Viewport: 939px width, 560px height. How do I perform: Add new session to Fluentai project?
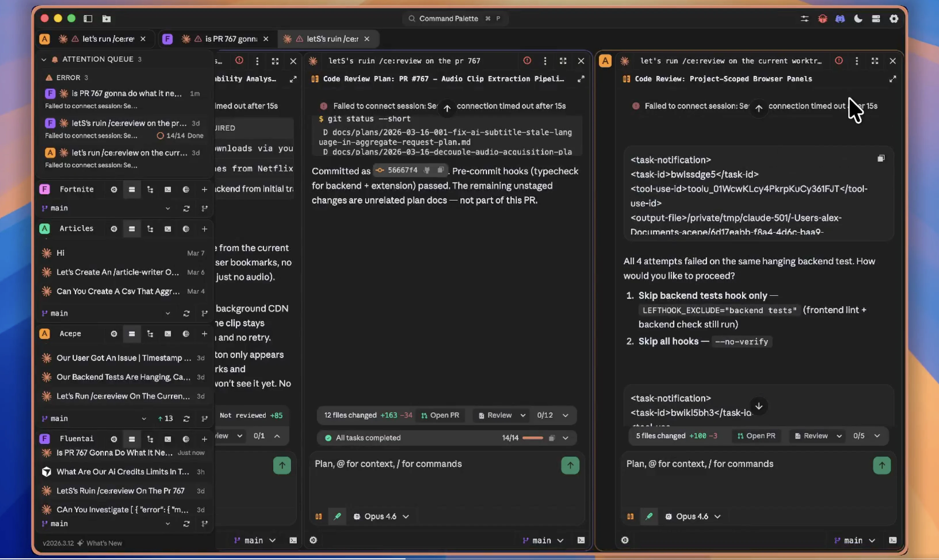point(204,439)
